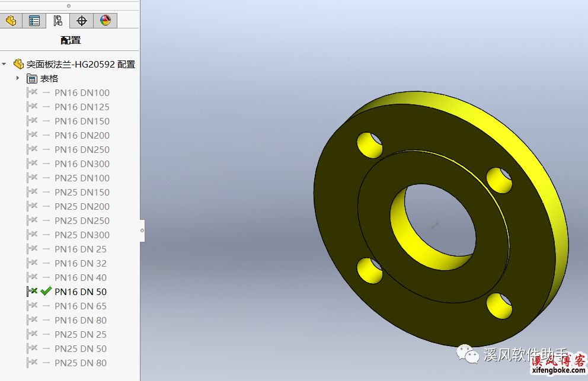Viewport: 588px width, 381px height.
Task: Click the top split handle dot above tabs
Action: 69,5
